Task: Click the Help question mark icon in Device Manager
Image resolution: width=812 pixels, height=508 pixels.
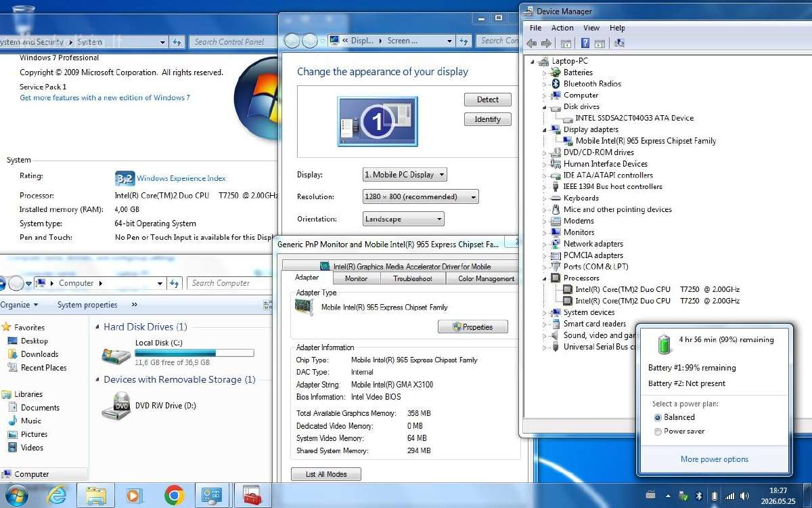Action: pos(585,43)
